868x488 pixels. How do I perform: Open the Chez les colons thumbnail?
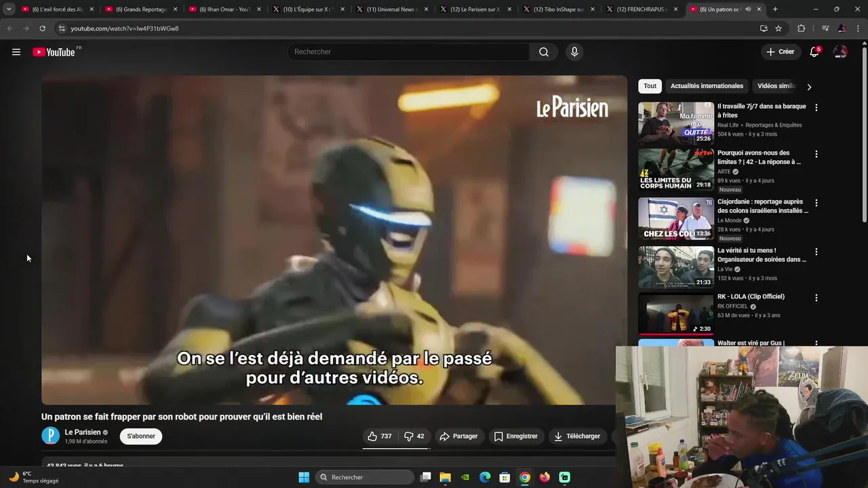676,219
